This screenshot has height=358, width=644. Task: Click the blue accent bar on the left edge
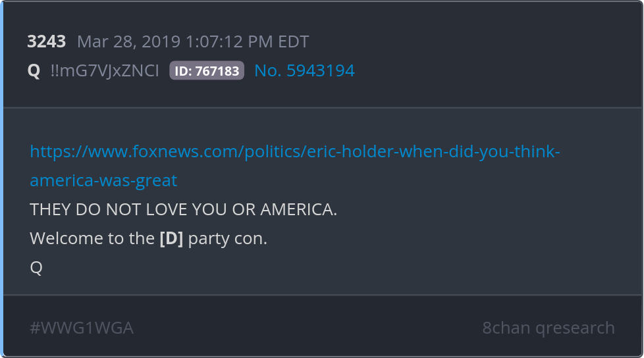(x=1, y=179)
